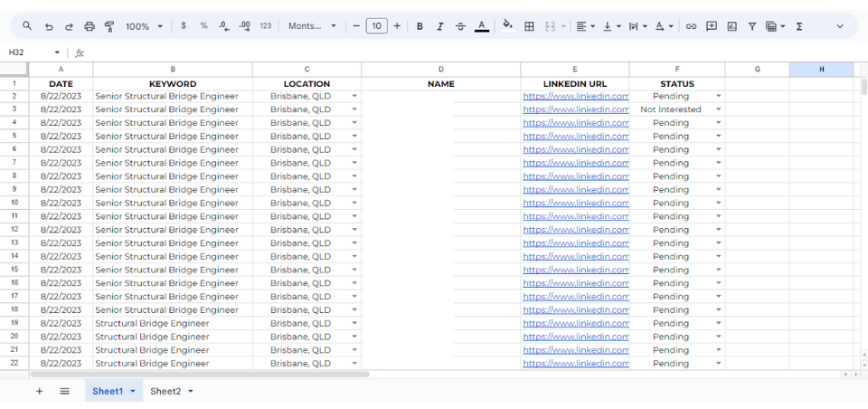Toggle bold formatting
Screen dimensions: 868x409
coord(420,26)
